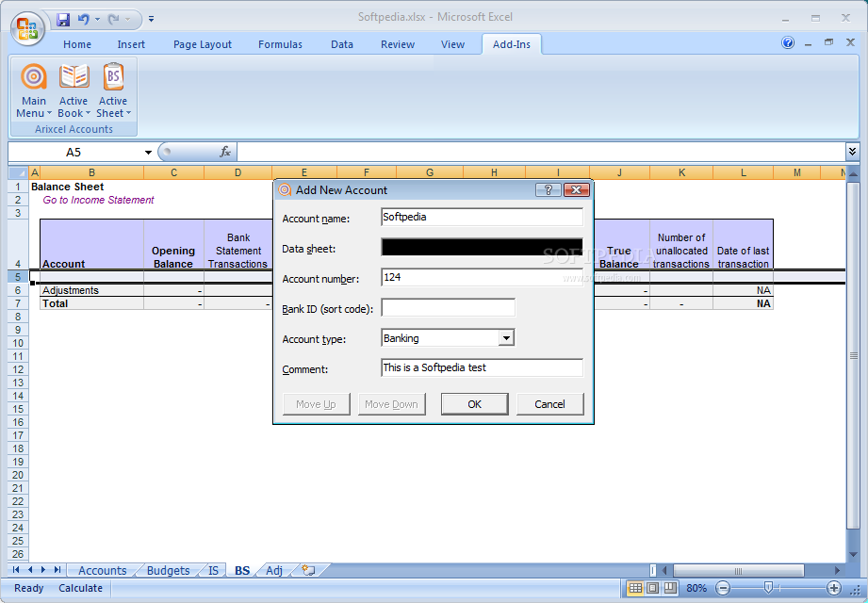Select the BS sheet tab

click(242, 570)
